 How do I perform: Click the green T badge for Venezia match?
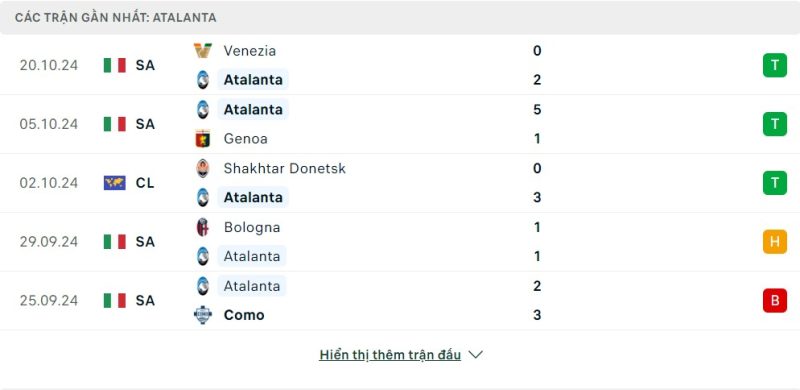pyautogui.click(x=774, y=65)
